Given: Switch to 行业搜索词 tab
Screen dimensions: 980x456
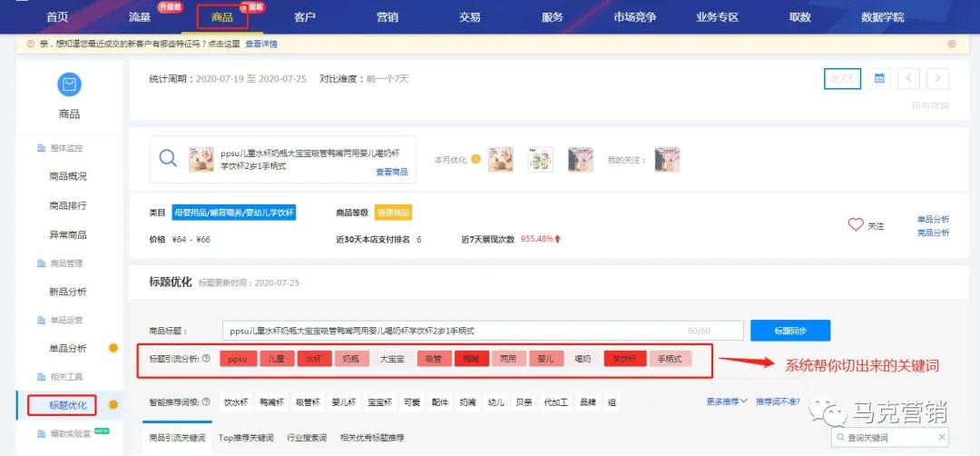Looking at the screenshot, I should click(307, 438).
